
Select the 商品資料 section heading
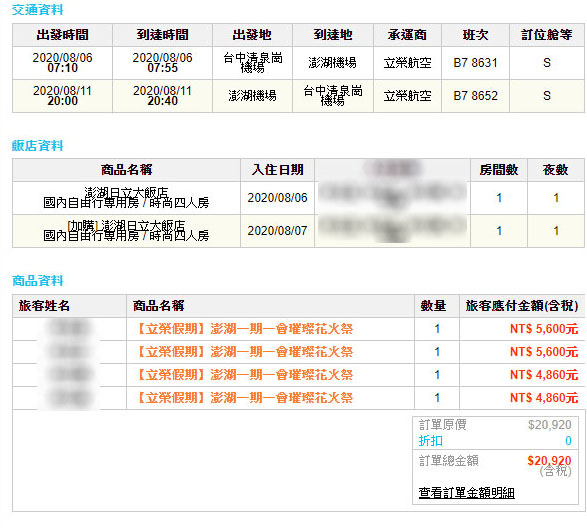(x=37, y=280)
